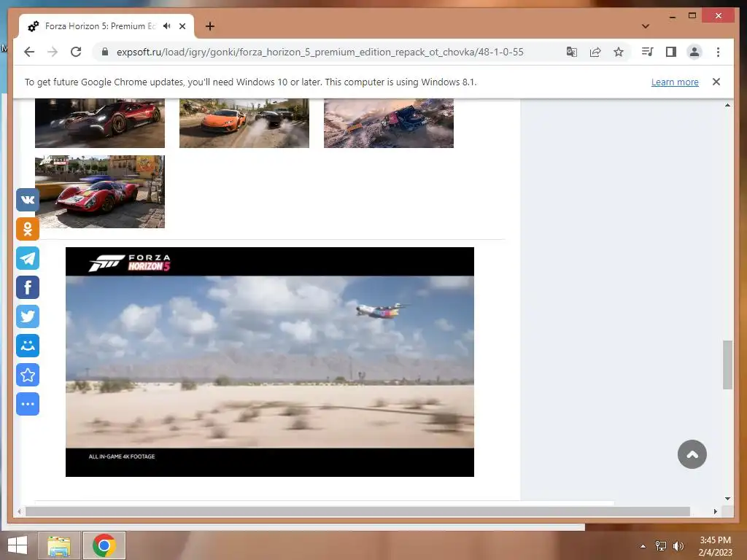The width and height of the screenshot is (747, 560).
Task: Click horizontal scrollbar left arrow
Action: coord(19,511)
